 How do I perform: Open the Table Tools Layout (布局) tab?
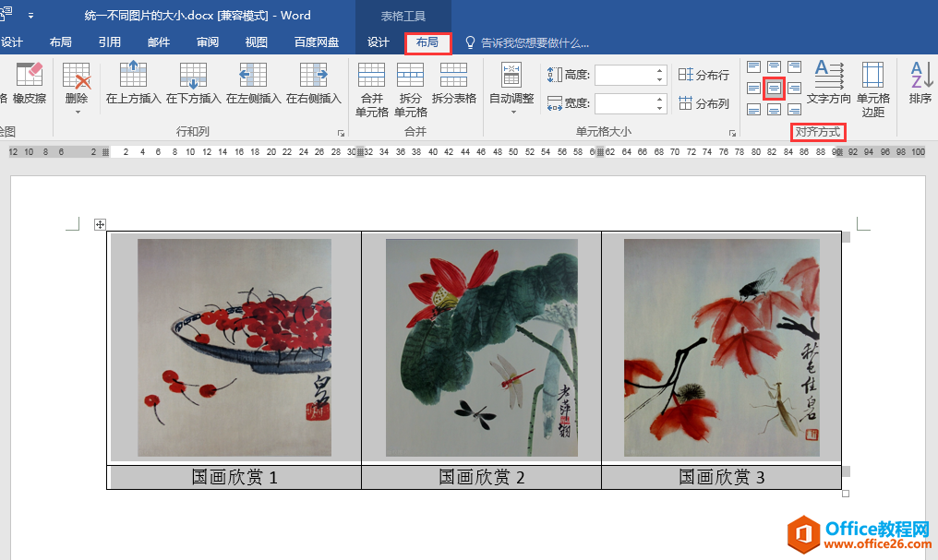(x=427, y=42)
